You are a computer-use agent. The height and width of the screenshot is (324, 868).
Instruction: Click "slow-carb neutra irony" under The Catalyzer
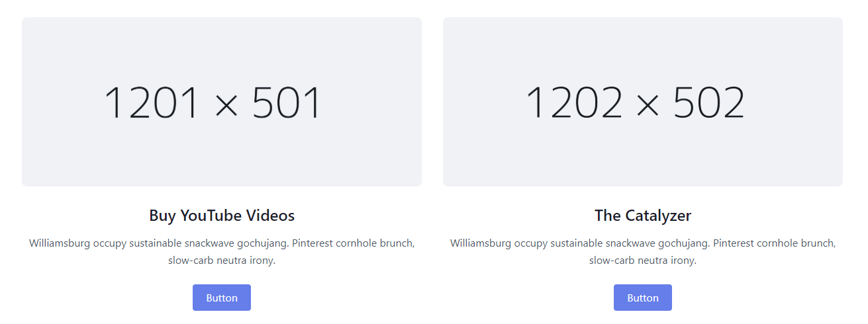pos(642,261)
